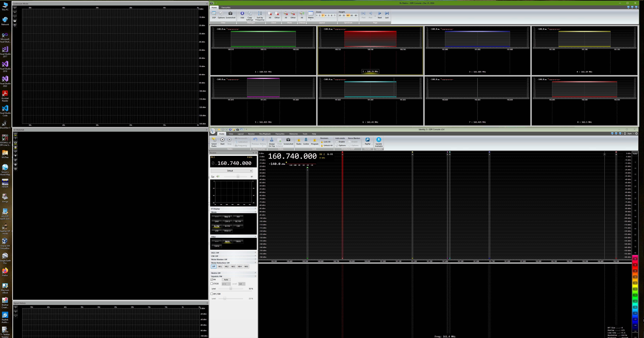
Task: Toggle the CTCSS squelch checkbox
Action: point(212,283)
